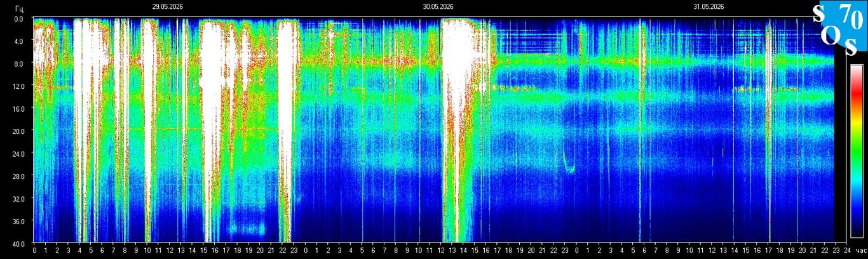Screen dimensions: 868x259
Task: Click the 16.0 frequency axis label
Action: pos(18,109)
